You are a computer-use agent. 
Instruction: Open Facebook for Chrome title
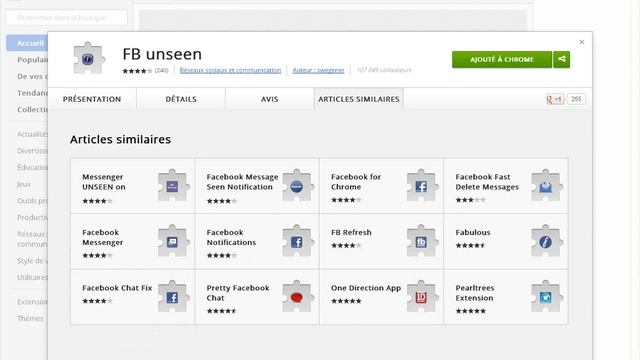[x=356, y=182]
